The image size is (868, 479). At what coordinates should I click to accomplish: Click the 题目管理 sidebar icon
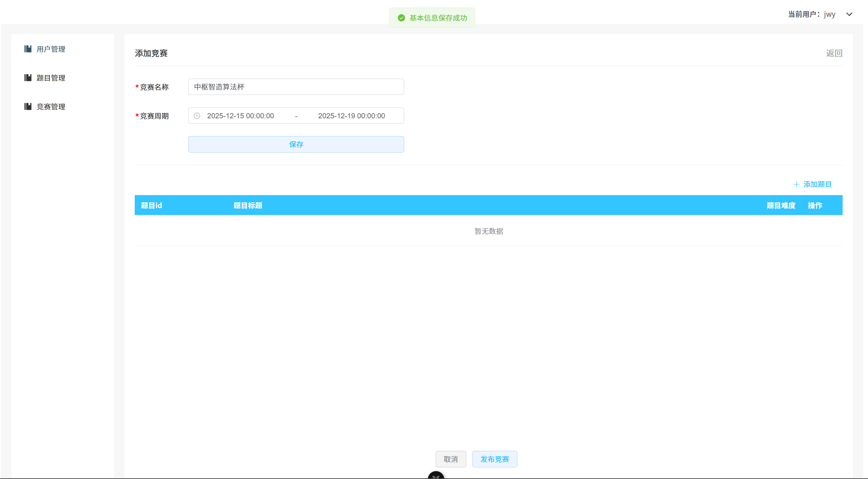click(x=28, y=77)
